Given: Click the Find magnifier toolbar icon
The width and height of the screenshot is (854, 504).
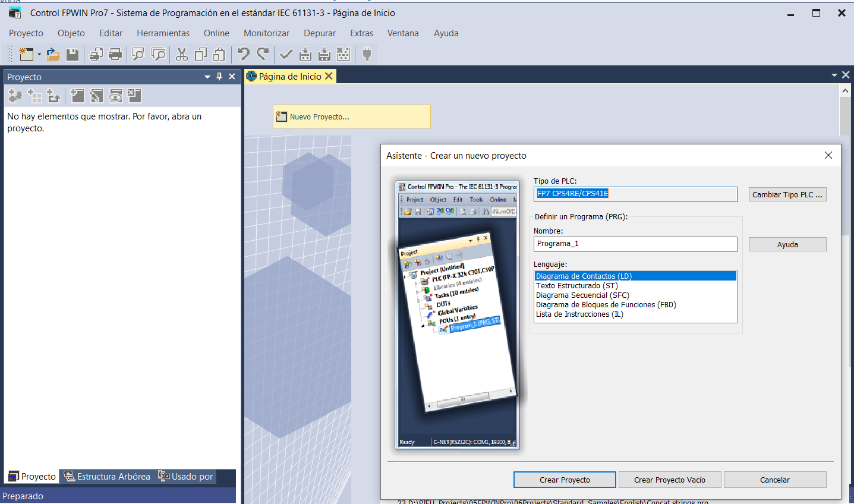Looking at the screenshot, I should click(x=138, y=55).
